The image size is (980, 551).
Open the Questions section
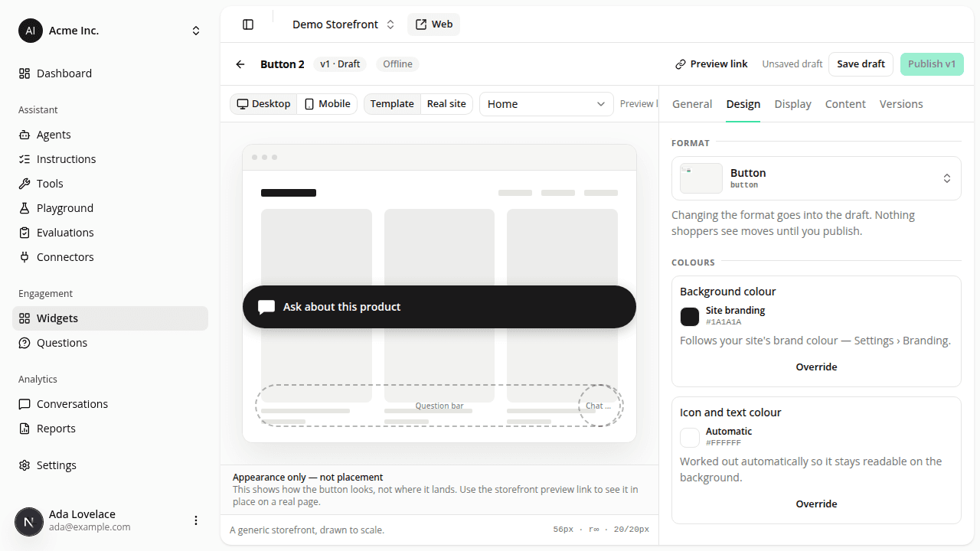coord(110,343)
